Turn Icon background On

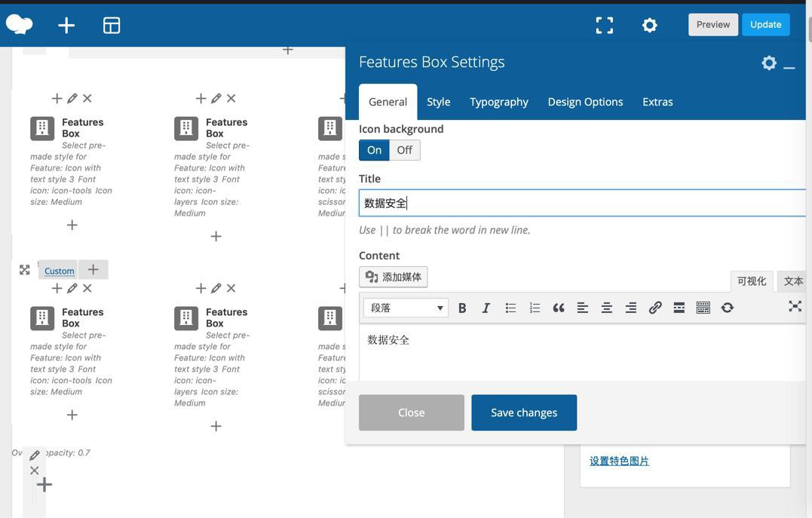pyautogui.click(x=374, y=150)
